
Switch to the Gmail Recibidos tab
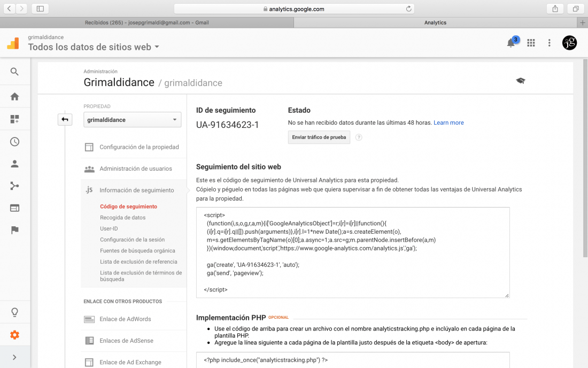tap(147, 22)
